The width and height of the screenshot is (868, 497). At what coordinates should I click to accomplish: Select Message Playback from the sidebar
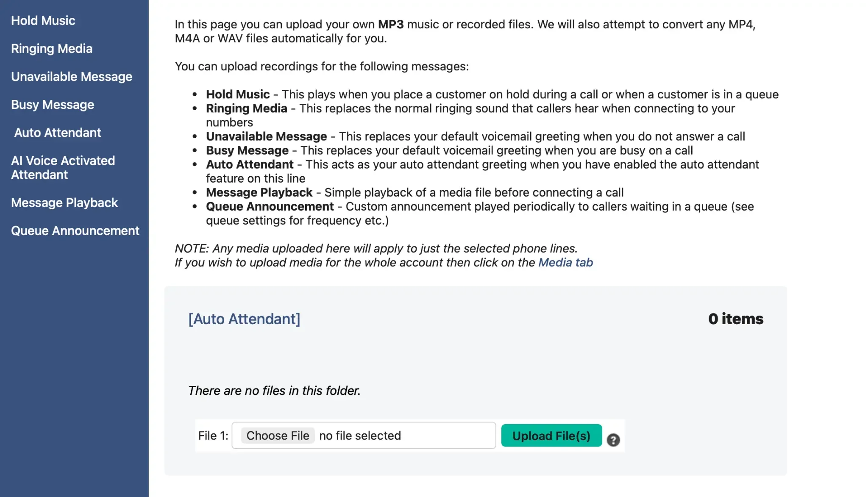click(64, 203)
